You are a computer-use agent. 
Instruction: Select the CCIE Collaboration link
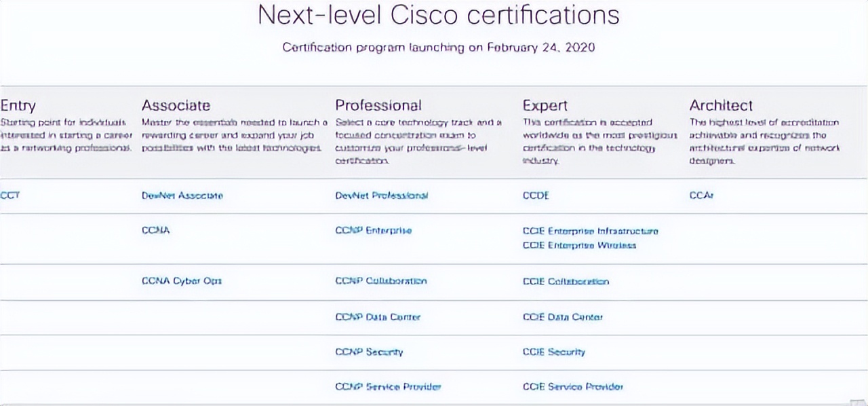tap(566, 281)
